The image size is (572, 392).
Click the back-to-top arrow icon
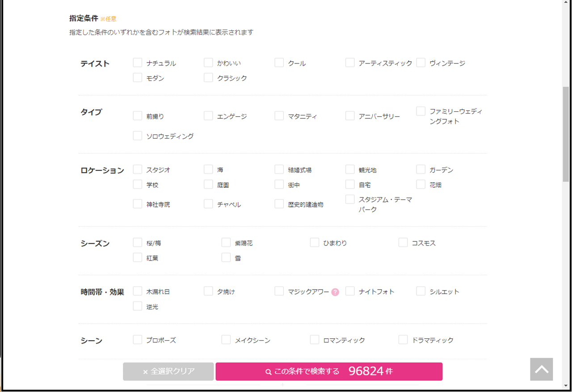(x=542, y=369)
